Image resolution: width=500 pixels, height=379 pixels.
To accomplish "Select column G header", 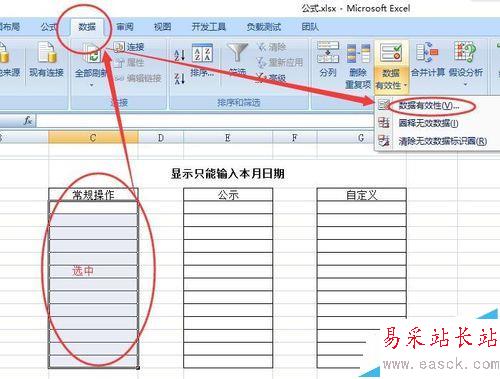I will 361,138.
